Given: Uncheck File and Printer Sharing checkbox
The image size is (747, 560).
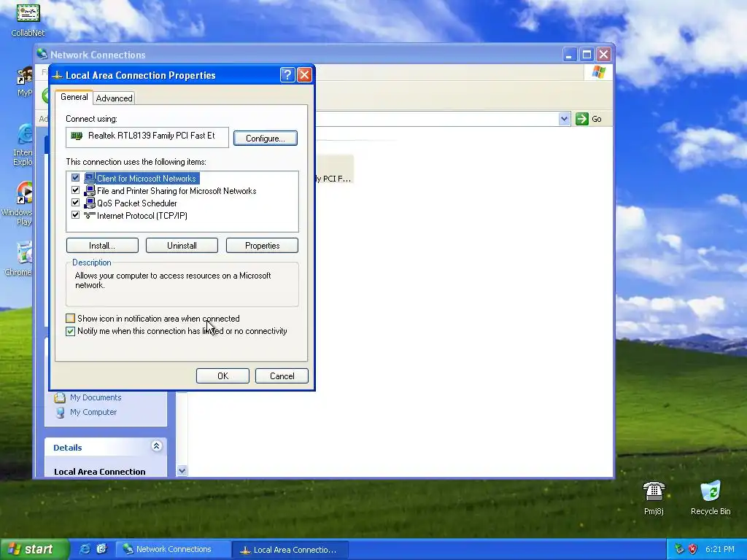Looking at the screenshot, I should [75, 190].
